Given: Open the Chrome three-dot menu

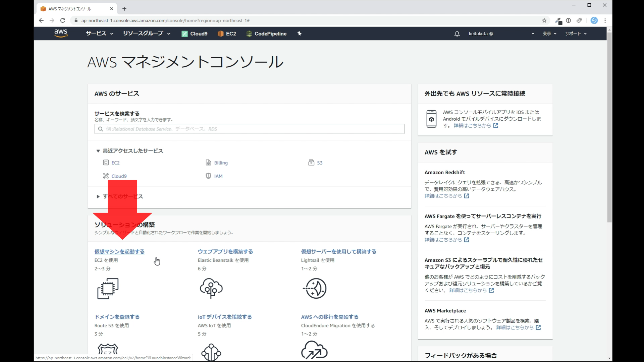Looking at the screenshot, I should pyautogui.click(x=605, y=20).
